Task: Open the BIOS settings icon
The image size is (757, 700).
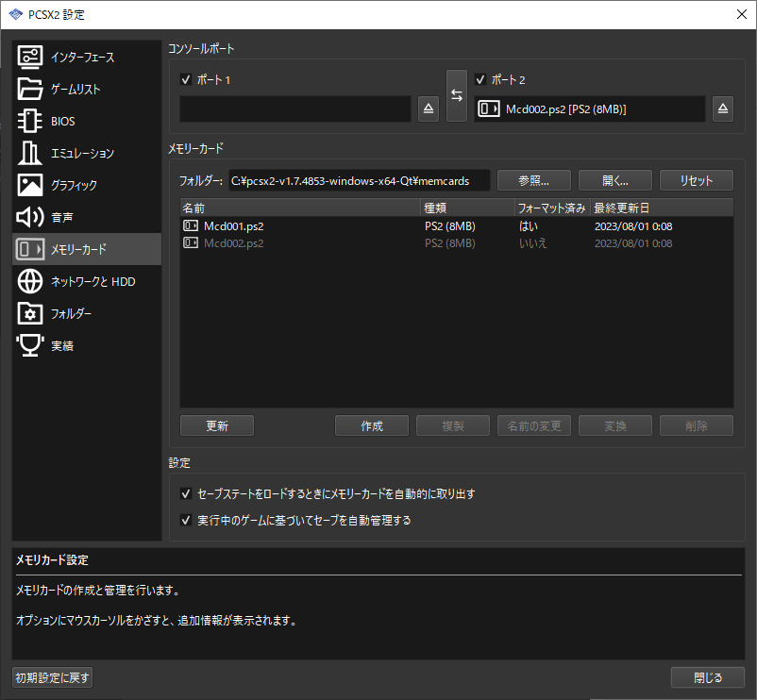Action: pos(28,121)
